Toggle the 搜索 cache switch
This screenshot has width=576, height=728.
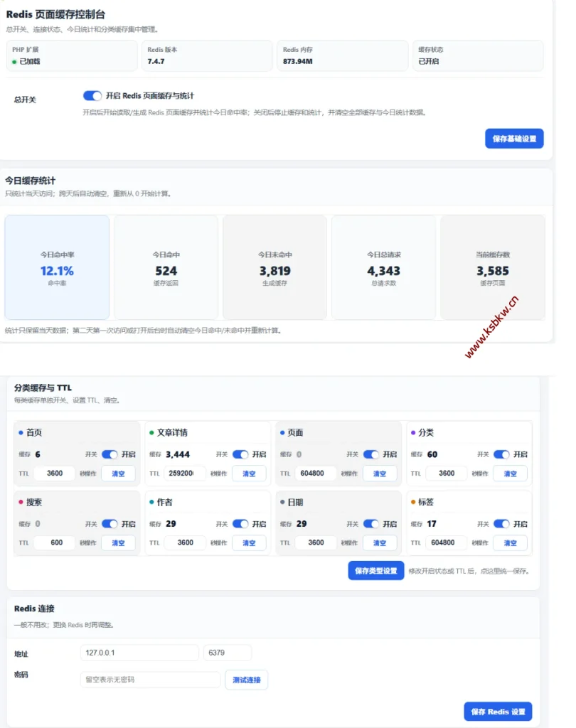pyautogui.click(x=110, y=524)
